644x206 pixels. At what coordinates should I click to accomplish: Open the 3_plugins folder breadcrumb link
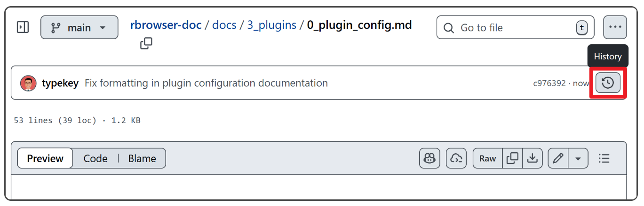tap(272, 25)
